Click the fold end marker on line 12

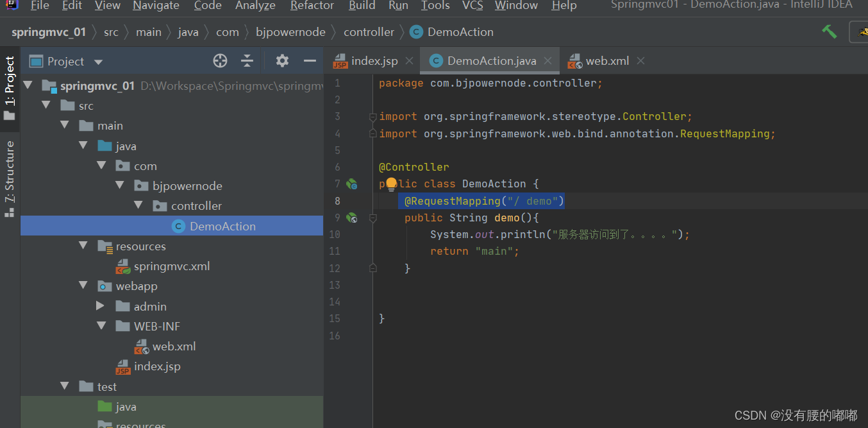tap(372, 268)
